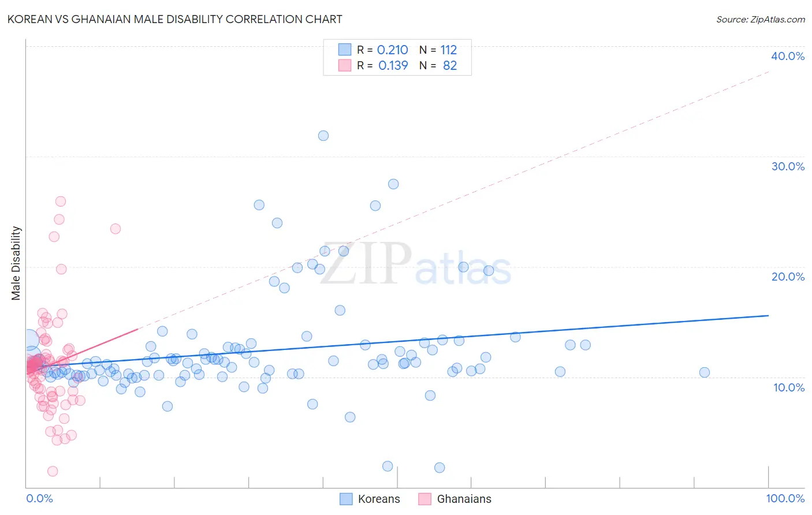Click the 30.0% y-axis label

pyautogui.click(x=788, y=166)
